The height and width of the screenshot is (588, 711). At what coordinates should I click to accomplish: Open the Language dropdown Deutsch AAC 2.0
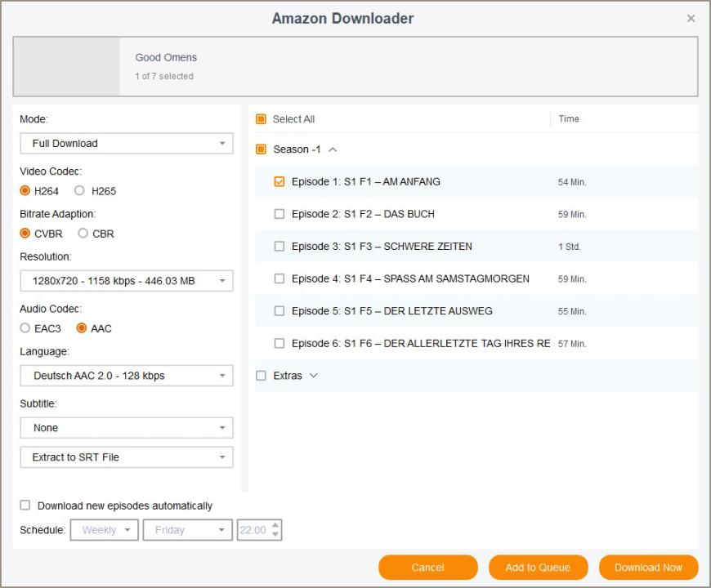[127, 376]
